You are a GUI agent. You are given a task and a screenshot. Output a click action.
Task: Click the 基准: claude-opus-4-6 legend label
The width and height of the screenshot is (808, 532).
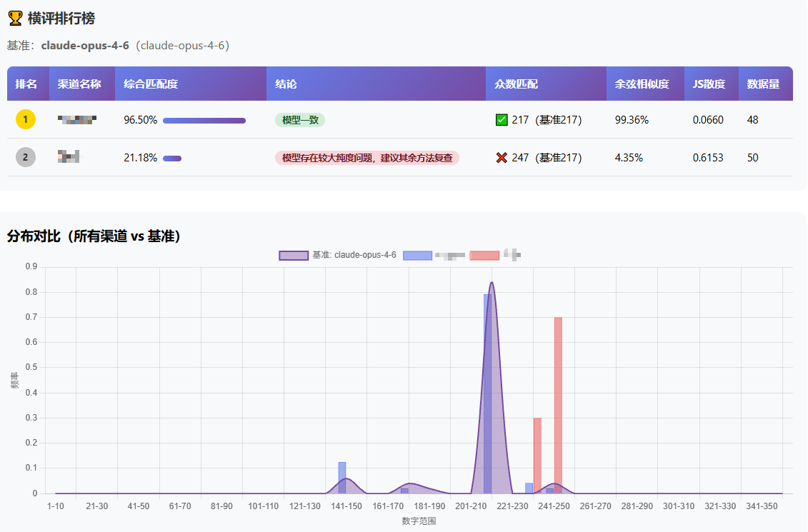coord(354,255)
